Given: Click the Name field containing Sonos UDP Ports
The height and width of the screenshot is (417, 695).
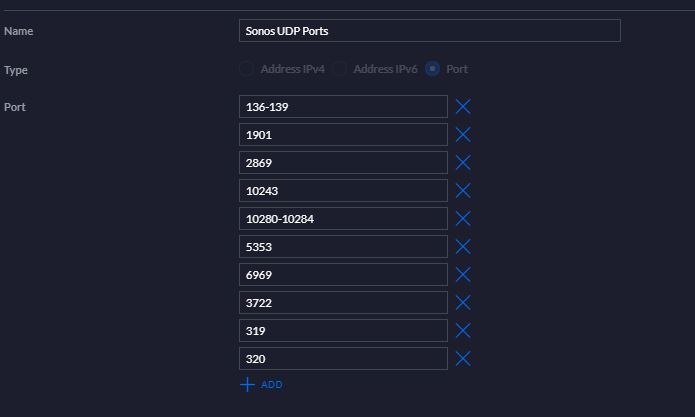Looking at the screenshot, I should click(430, 31).
